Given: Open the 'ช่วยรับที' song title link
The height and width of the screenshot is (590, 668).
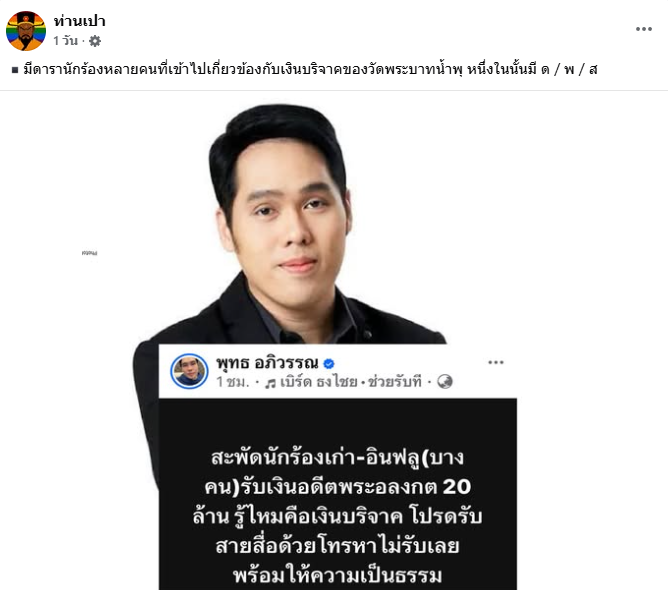Looking at the screenshot, I should 394,382.
